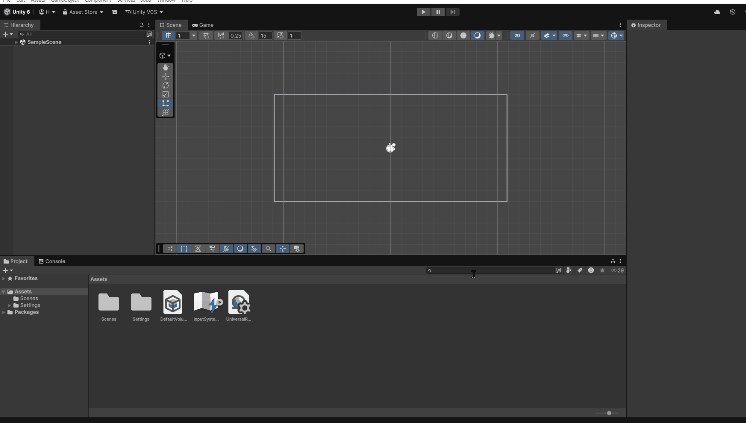This screenshot has width=746, height=423.
Task: Switch to the Console tab
Action: point(52,261)
